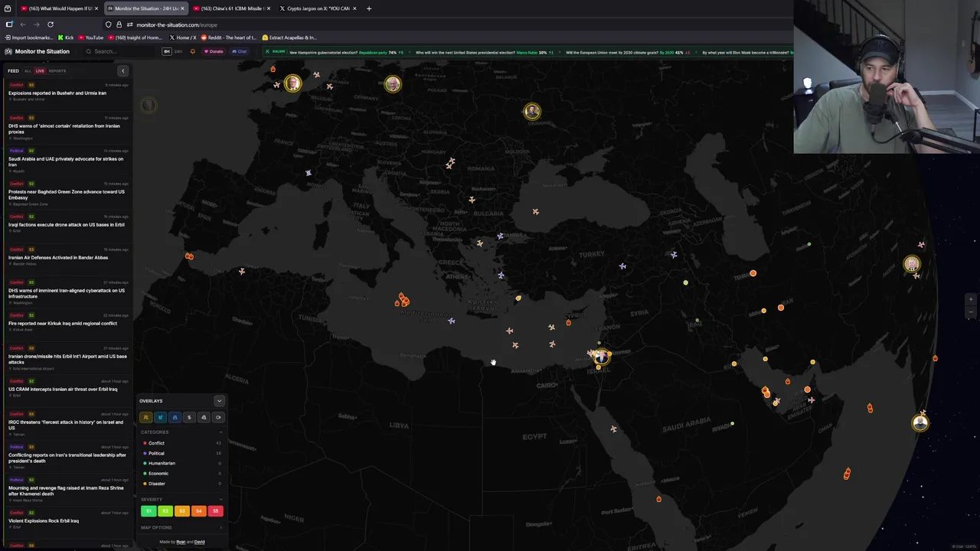Select the 6H time range
This screenshot has width=980, height=551.
pos(167,51)
